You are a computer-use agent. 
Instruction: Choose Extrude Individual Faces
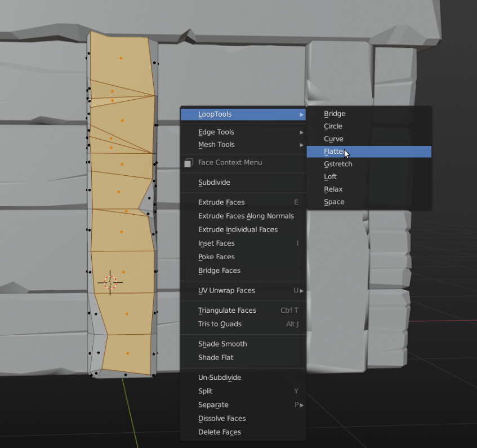pyautogui.click(x=243, y=230)
